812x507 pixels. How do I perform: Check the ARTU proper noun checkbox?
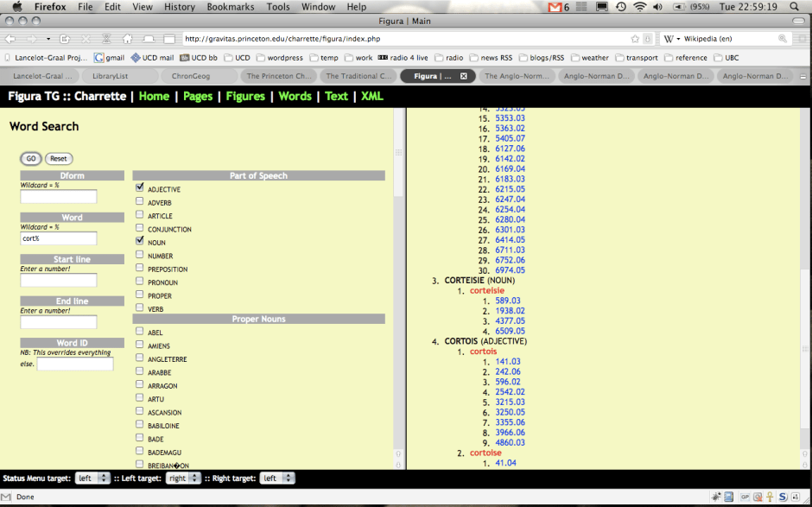pyautogui.click(x=140, y=399)
